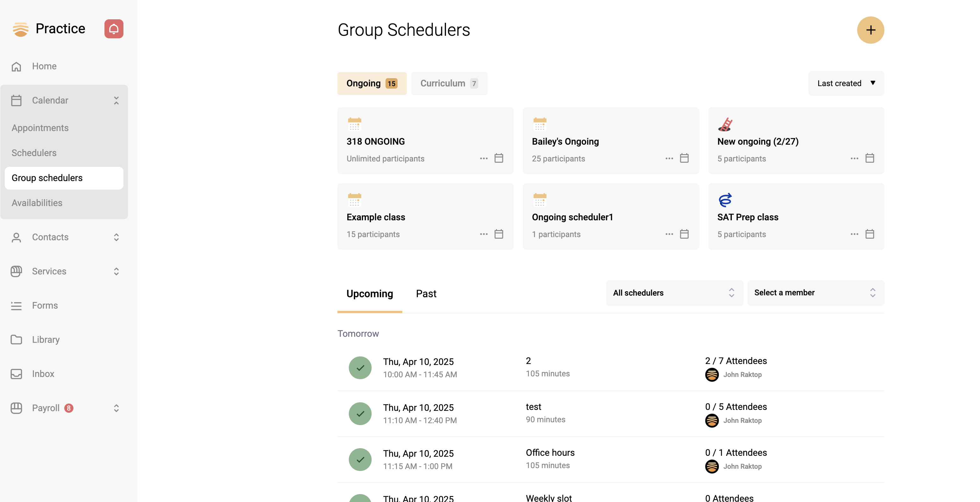Viewport: 980px width, 502px height.
Task: Open New ongoing (2/27) scheduler title
Action: click(758, 141)
